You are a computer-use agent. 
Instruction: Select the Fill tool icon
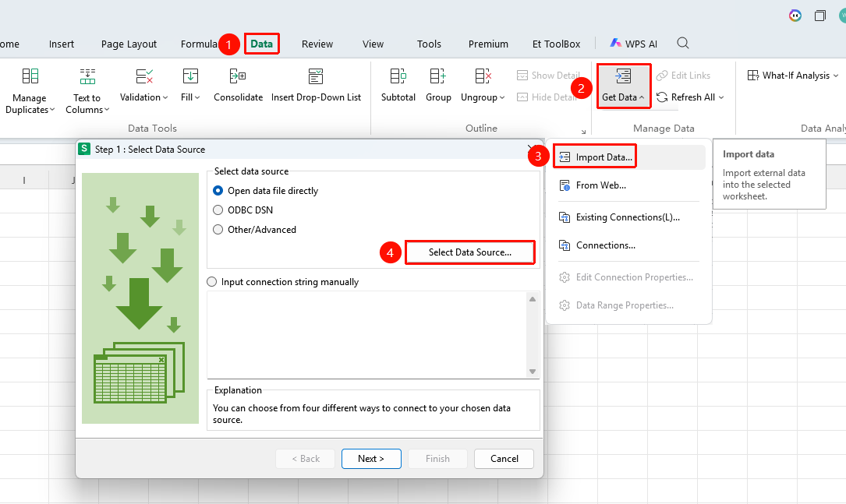coord(190,76)
